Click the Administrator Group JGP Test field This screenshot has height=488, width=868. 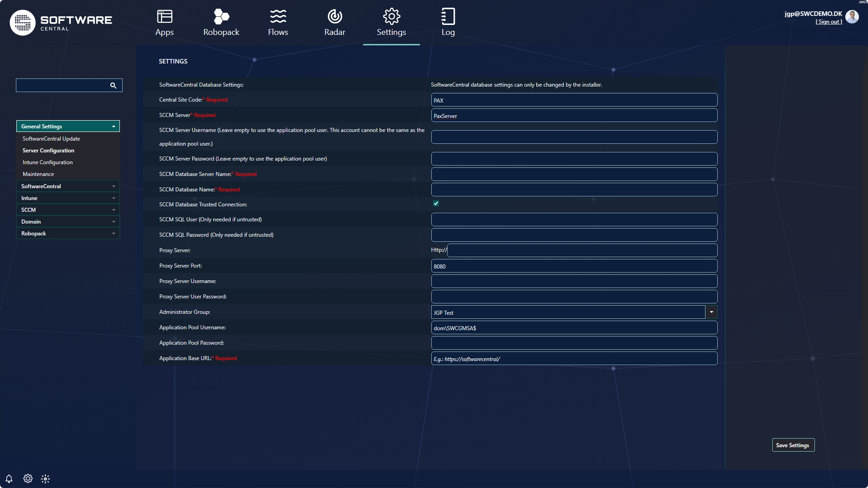(568, 312)
